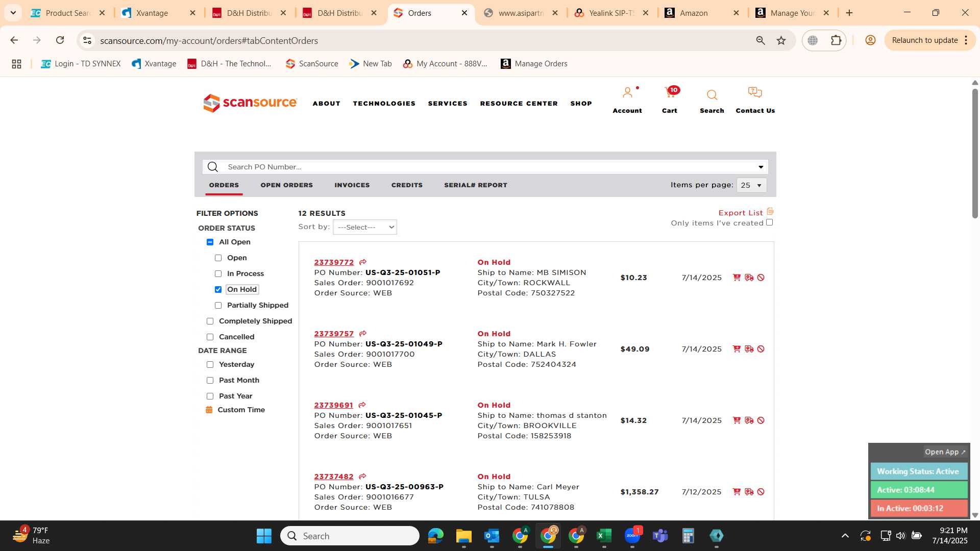The image size is (980, 551).
Task: Bookmark this page with the star icon
Action: click(x=781, y=40)
